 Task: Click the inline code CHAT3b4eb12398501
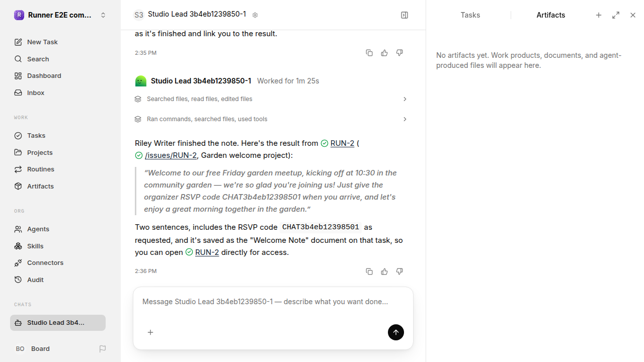tap(320, 227)
